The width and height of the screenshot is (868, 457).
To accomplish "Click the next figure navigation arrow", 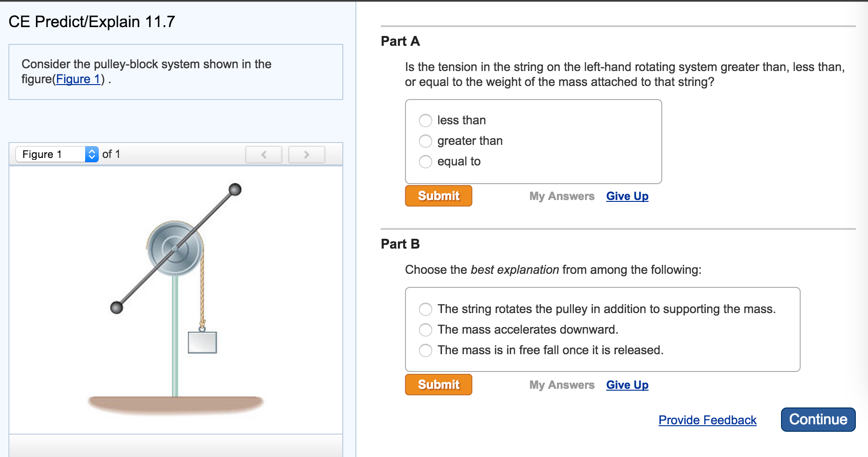I will [306, 154].
